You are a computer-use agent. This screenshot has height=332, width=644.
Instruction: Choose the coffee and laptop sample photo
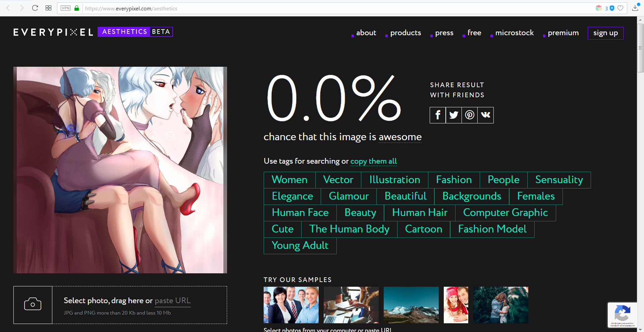tap(351, 305)
